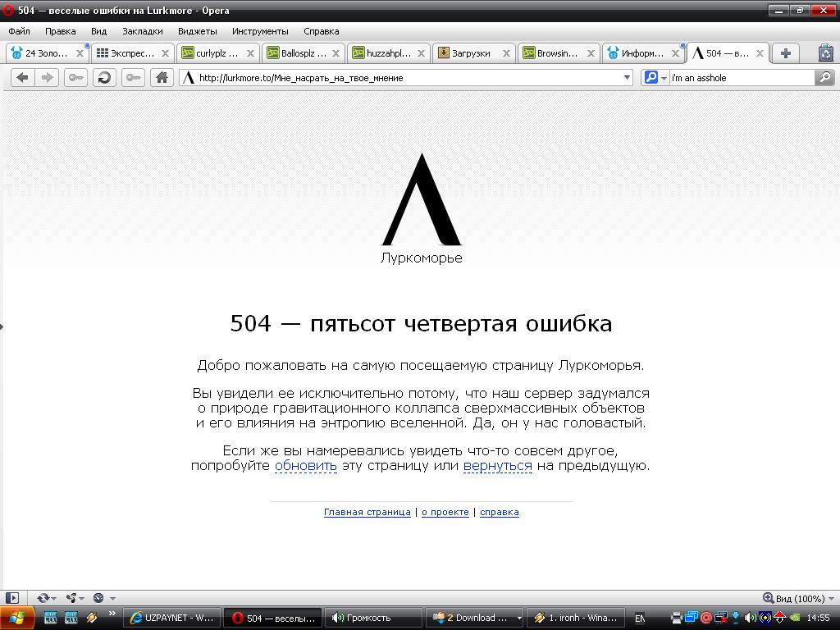Click the EN language indicator

click(640, 619)
